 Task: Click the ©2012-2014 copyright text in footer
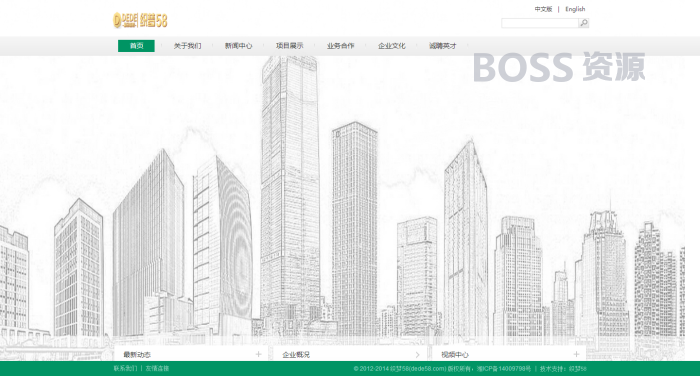tap(413, 369)
